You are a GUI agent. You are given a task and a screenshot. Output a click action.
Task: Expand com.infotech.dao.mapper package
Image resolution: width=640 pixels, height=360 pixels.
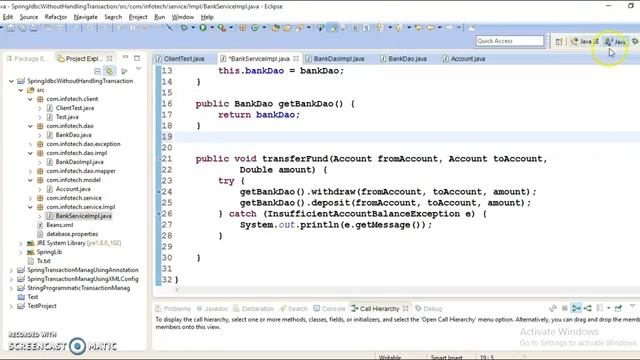pos(30,171)
